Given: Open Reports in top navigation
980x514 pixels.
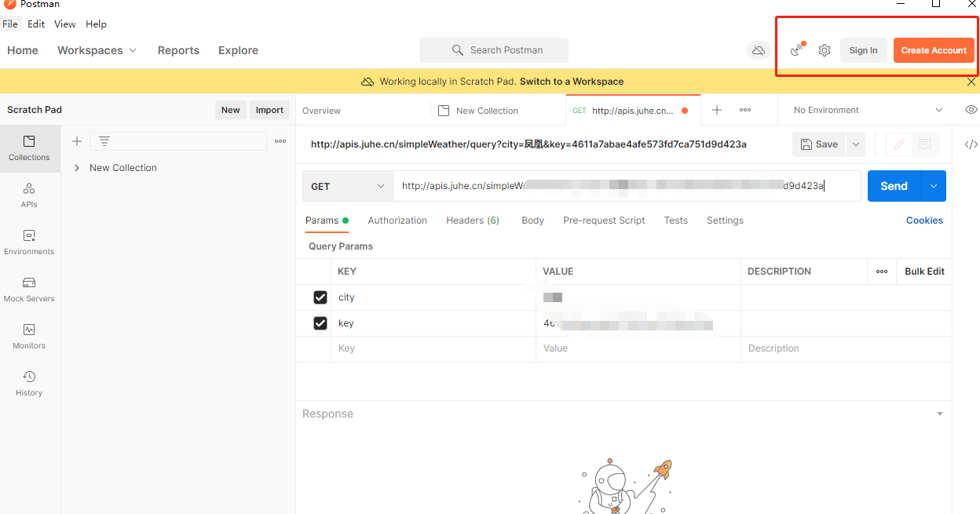Looking at the screenshot, I should [178, 50].
